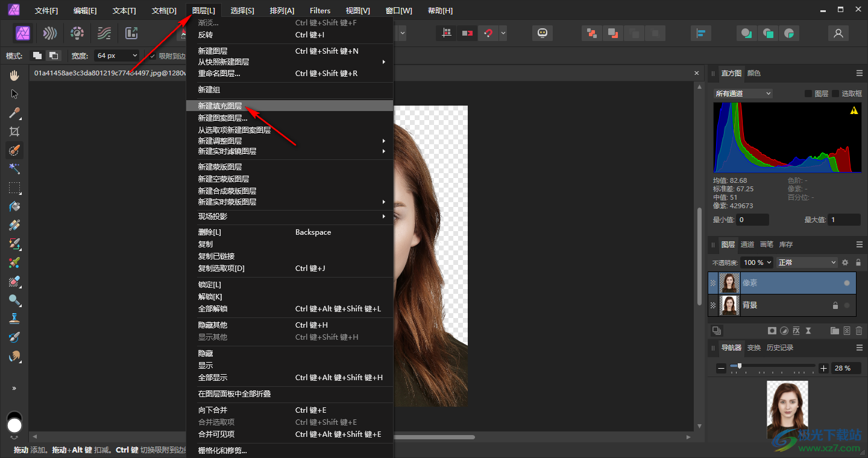The height and width of the screenshot is (458, 868).
Task: Select the Hand (View) tool
Action: click(x=14, y=75)
